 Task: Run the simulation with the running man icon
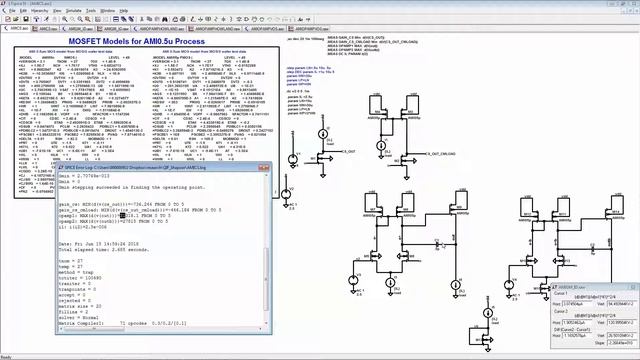point(46,19)
